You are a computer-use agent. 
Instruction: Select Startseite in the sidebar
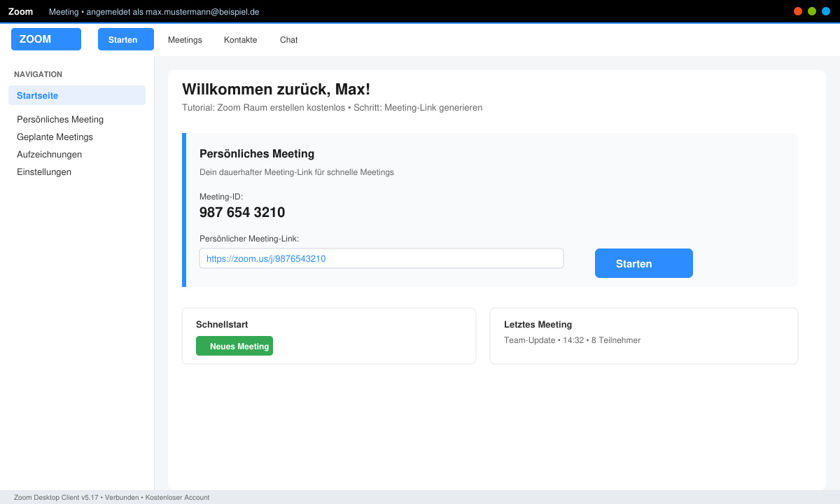[77, 95]
